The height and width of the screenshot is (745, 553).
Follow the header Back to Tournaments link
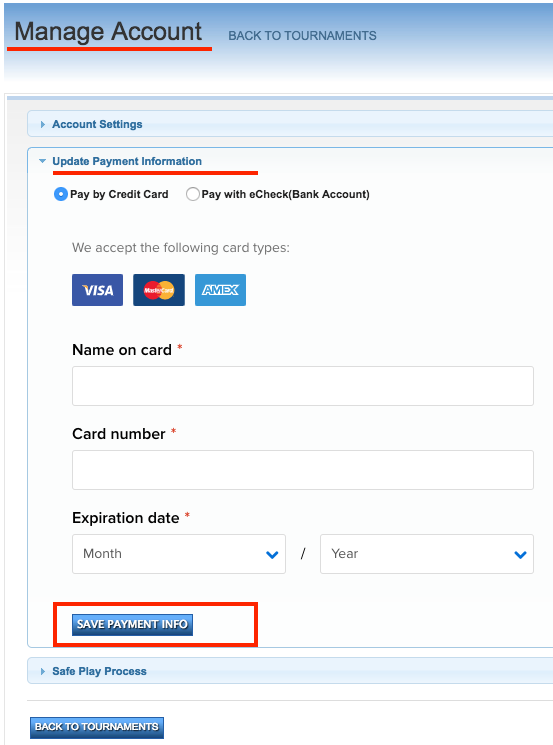pyautogui.click(x=302, y=36)
